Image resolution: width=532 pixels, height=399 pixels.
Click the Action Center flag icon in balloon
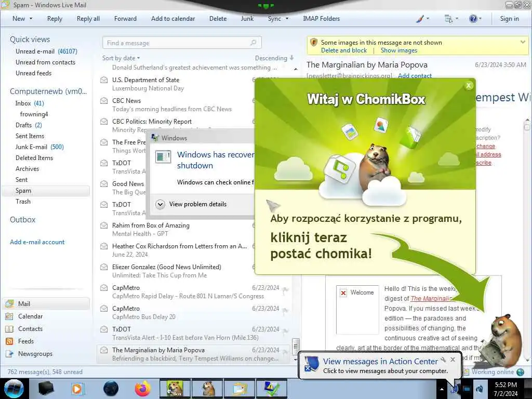(312, 364)
